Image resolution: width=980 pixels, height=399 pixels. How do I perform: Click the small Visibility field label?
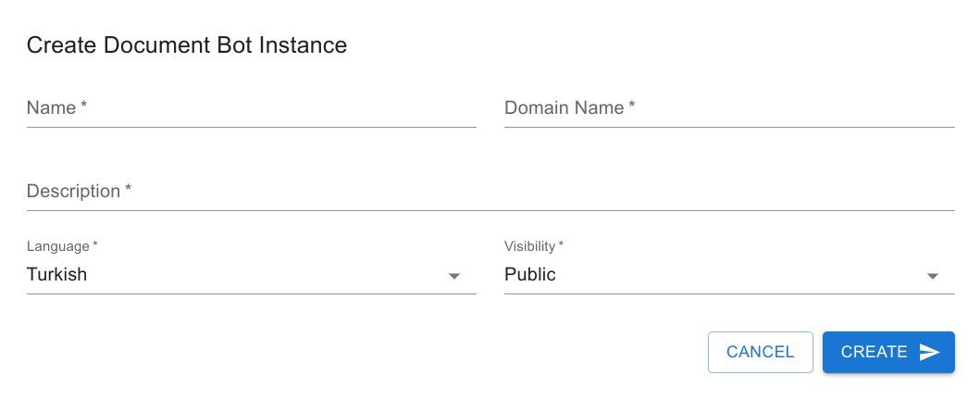534,246
